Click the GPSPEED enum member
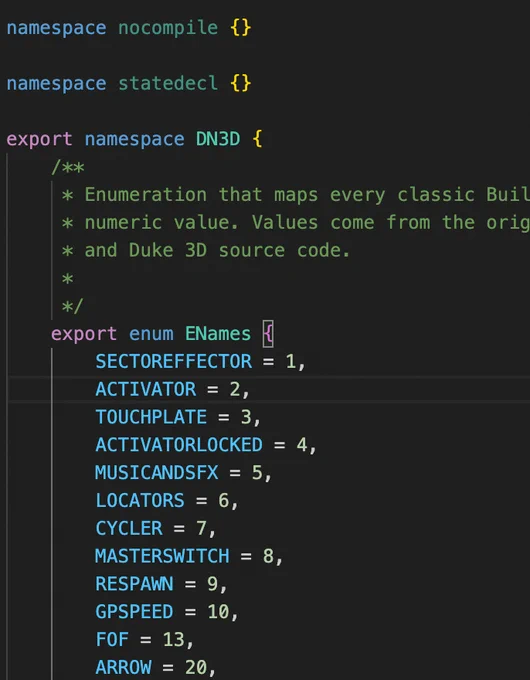 click(134, 611)
